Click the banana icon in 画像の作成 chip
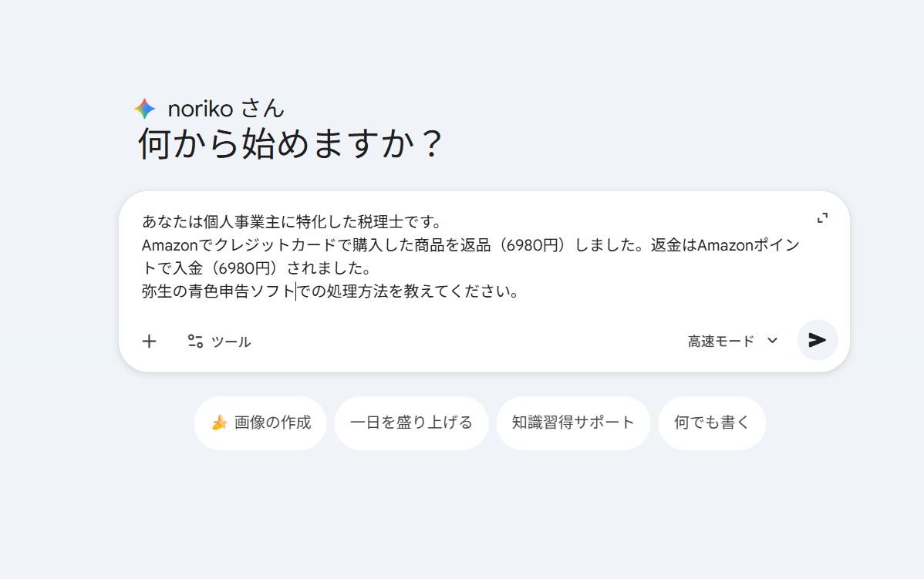This screenshot has width=924, height=579. (219, 422)
